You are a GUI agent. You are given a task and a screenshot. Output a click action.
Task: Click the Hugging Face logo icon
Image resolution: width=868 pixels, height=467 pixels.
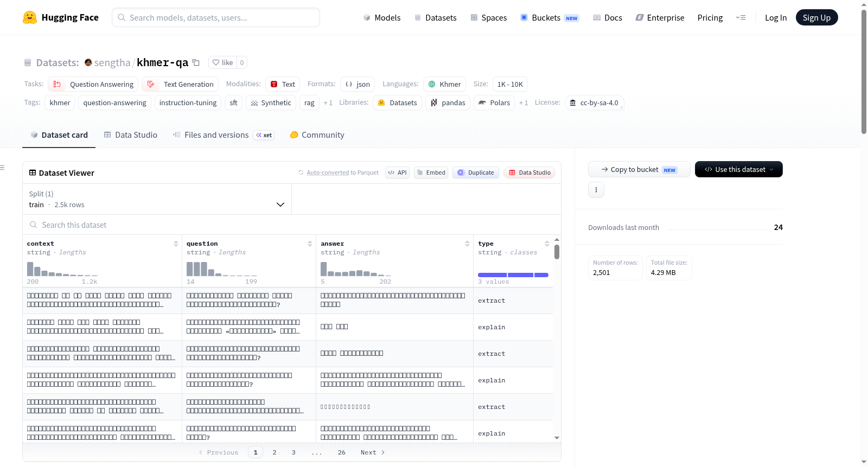point(30,17)
